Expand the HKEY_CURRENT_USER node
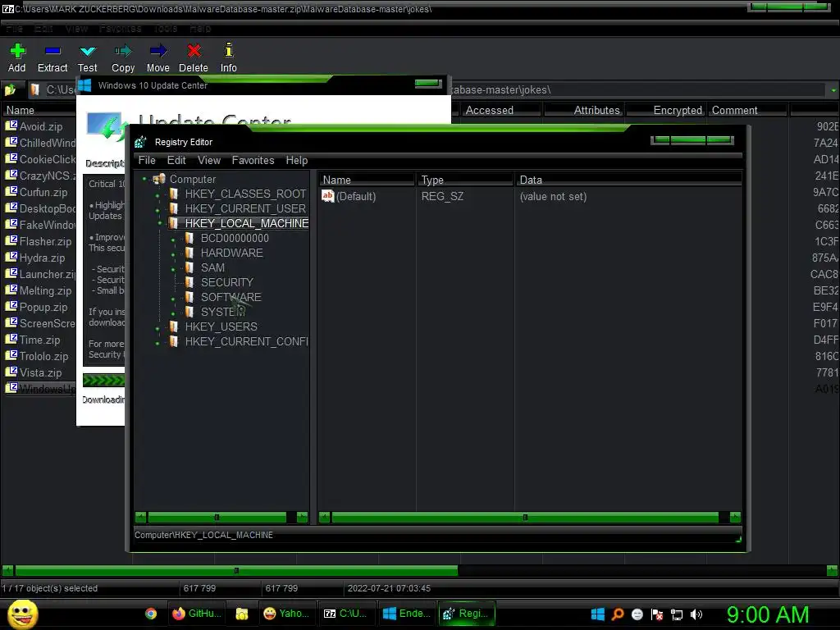 click(x=157, y=209)
